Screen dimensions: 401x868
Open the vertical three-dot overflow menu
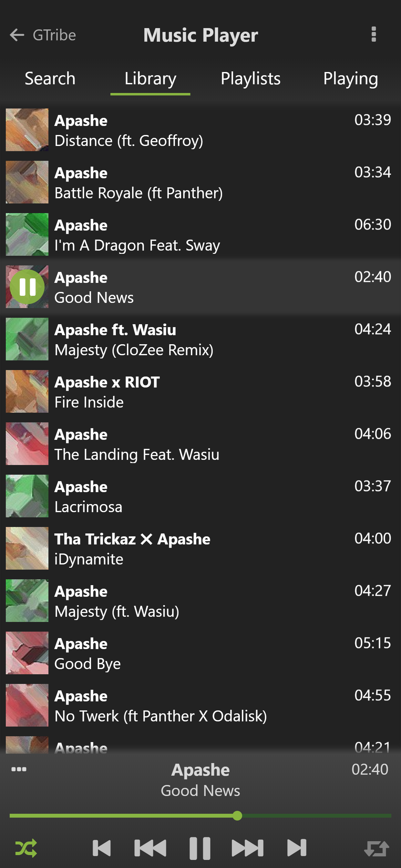373,34
